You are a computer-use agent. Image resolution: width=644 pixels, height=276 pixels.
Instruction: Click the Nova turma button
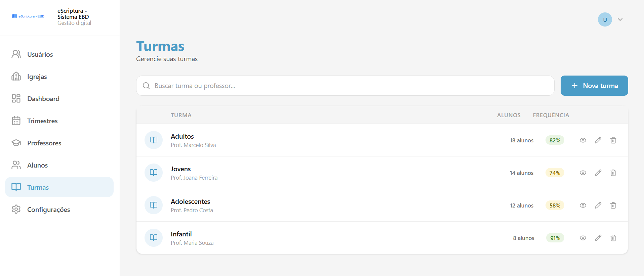click(x=594, y=86)
